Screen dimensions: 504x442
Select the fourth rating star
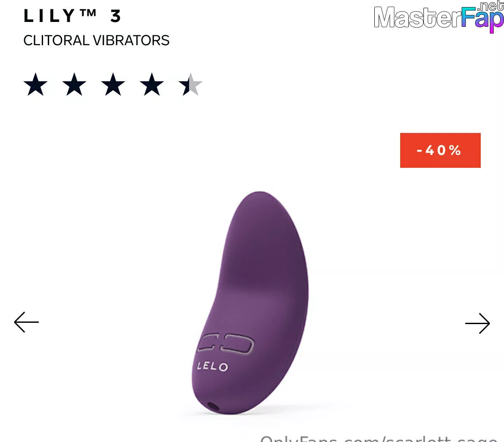[152, 84]
